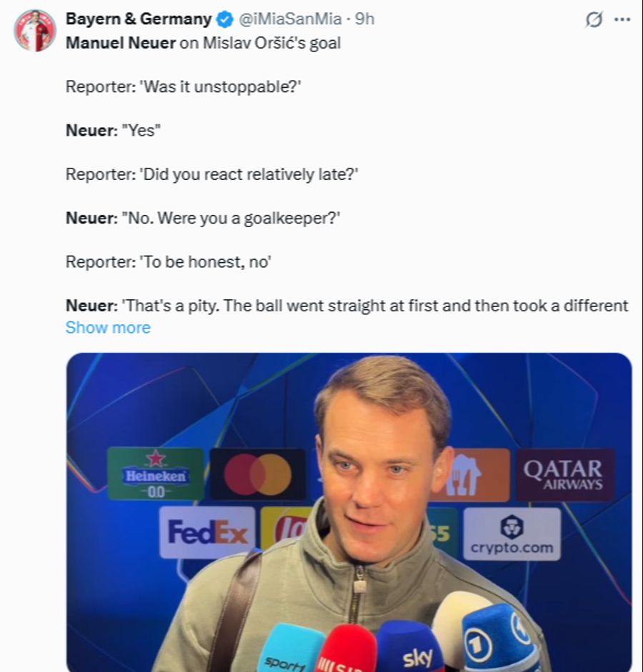Click the crypto.com sponsor logo
Screen dimensions: 643x672
[512, 535]
